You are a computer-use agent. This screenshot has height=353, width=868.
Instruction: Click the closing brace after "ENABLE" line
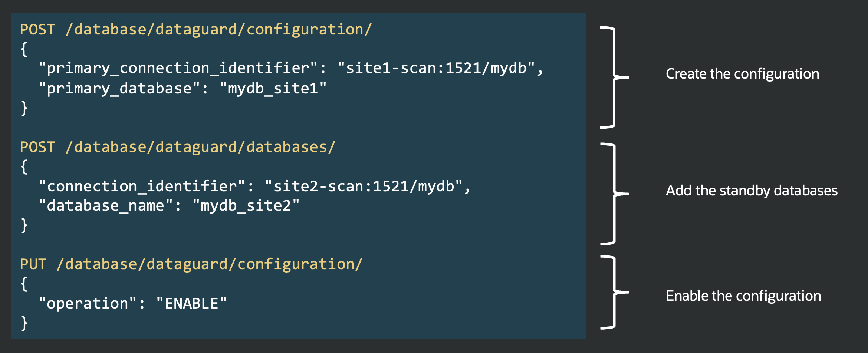click(x=24, y=323)
